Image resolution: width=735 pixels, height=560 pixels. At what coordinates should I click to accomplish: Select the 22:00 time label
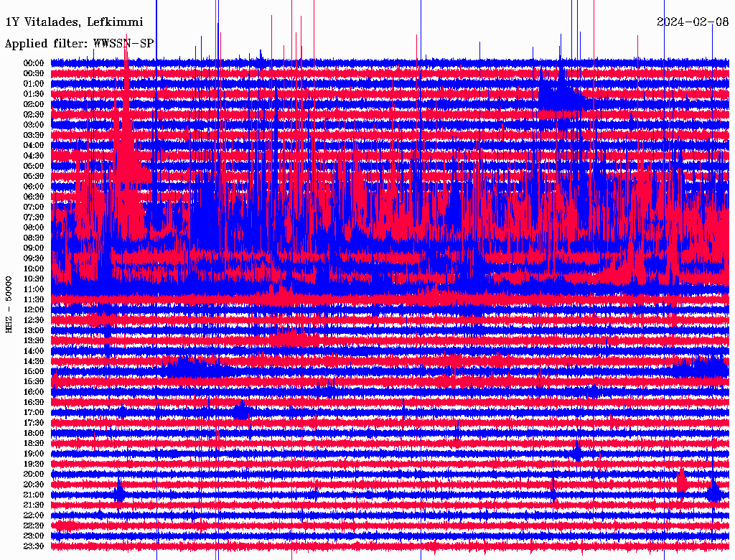click(34, 515)
